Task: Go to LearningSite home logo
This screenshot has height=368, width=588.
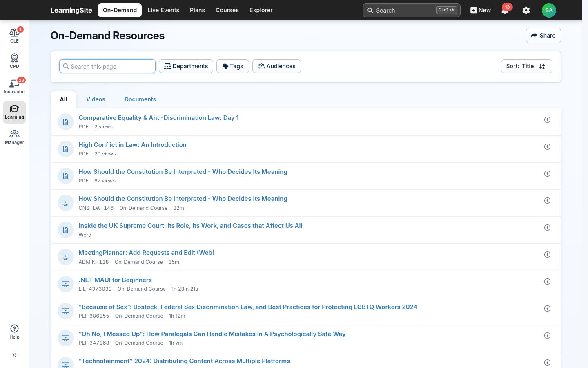Action: tap(71, 10)
